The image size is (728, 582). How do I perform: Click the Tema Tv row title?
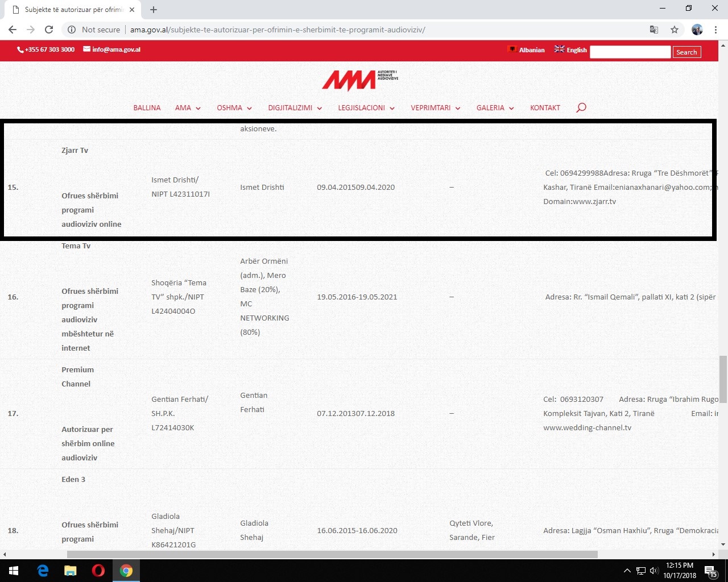tap(76, 246)
